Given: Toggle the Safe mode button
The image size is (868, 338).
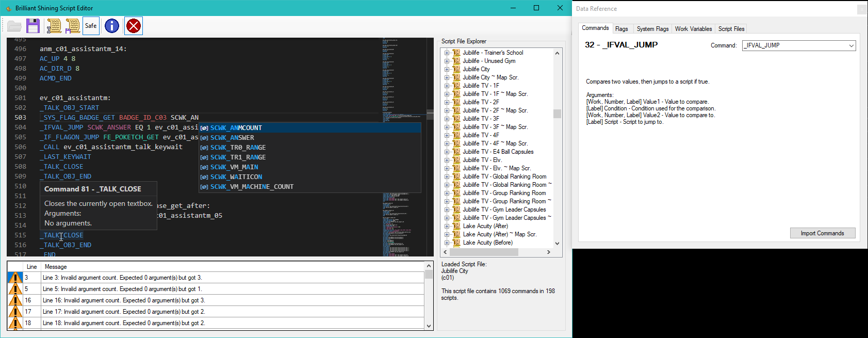Looking at the screenshot, I should 91,26.
